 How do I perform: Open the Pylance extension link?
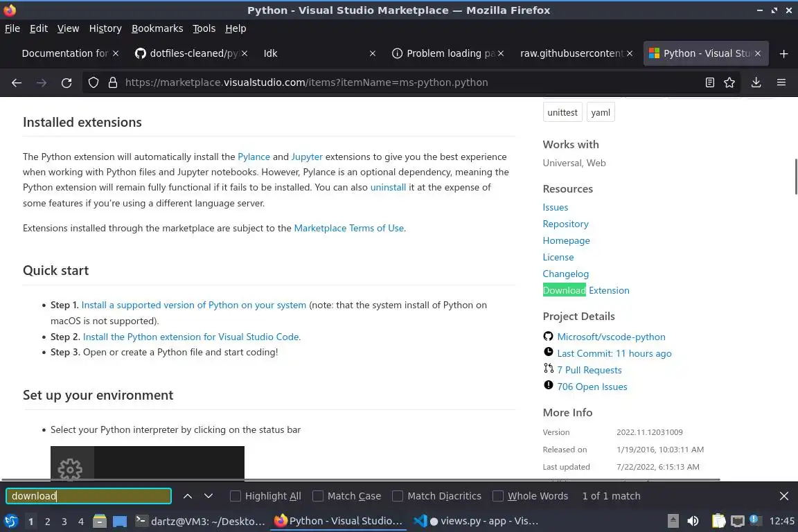(254, 157)
